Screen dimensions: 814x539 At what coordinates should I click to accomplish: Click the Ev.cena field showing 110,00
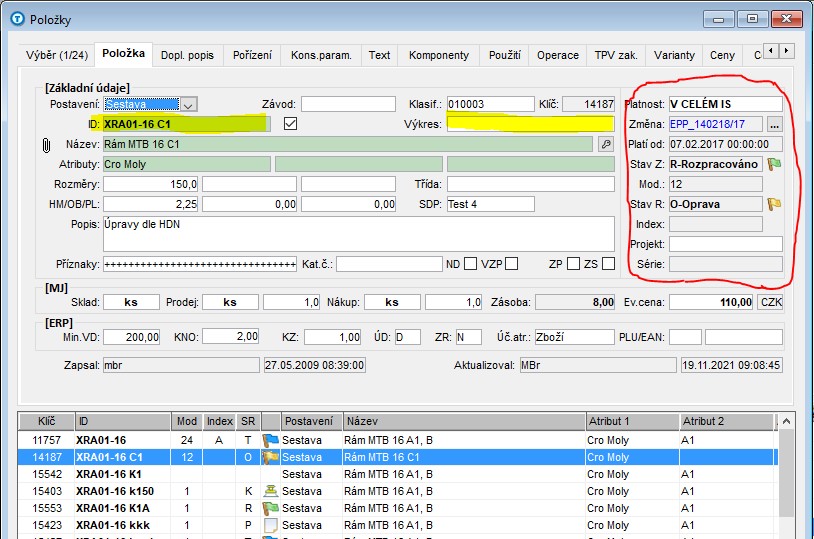coord(711,302)
